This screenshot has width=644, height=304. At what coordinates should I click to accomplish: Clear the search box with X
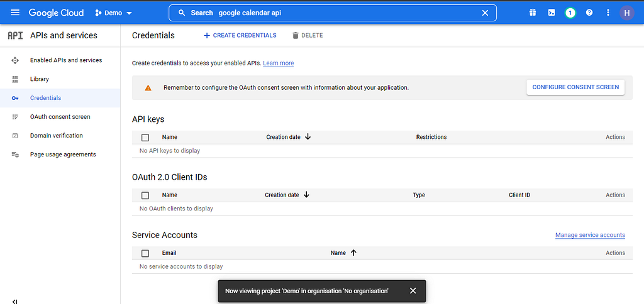click(485, 13)
